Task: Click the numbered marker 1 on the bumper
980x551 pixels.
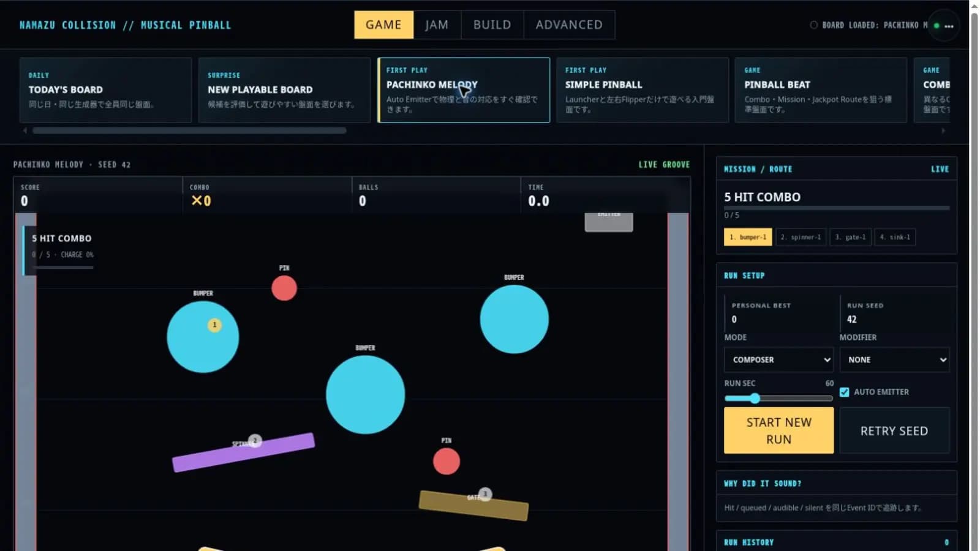Action: [x=214, y=325]
